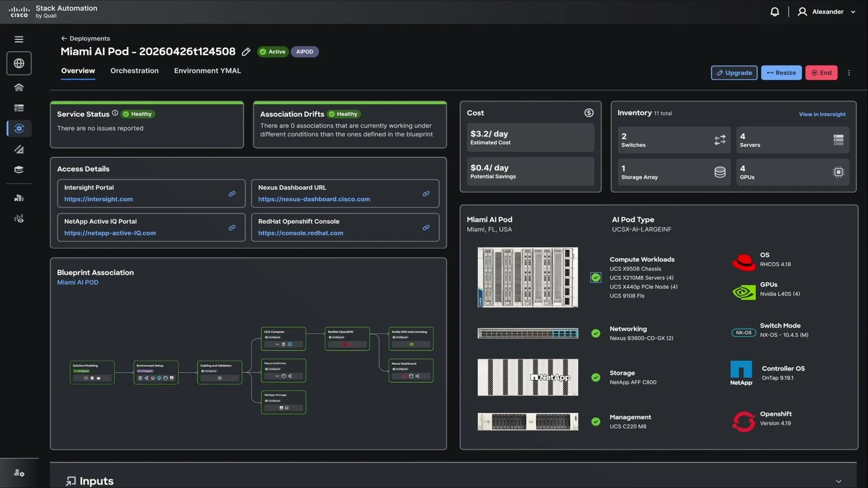Select the Nexus Switches blueprint node

pos(283,371)
